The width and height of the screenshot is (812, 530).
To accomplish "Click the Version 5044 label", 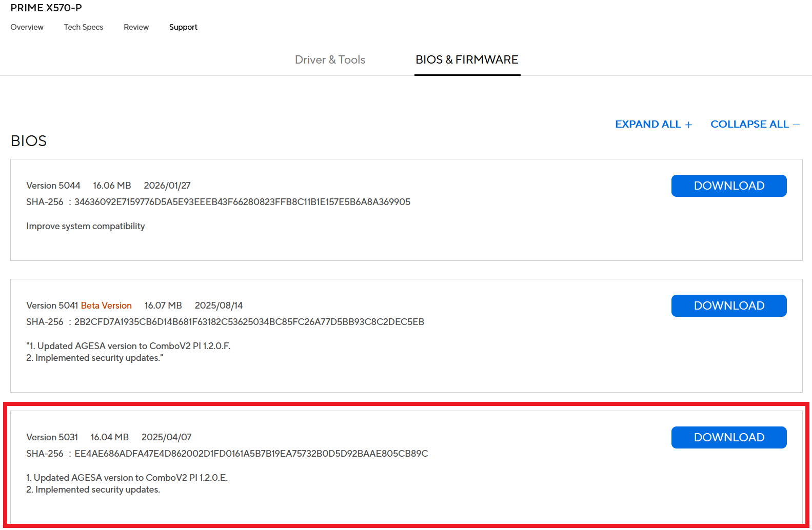I will pos(53,186).
